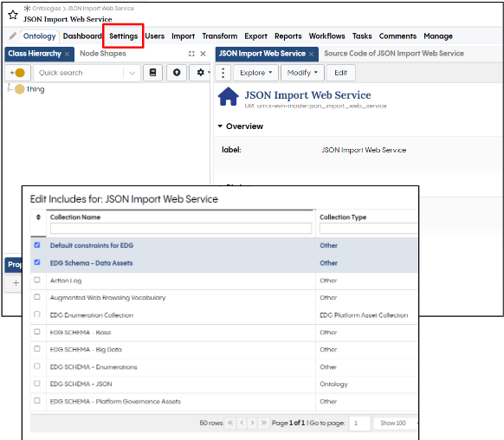Click the book icon button in Class Hierarchy toolbar
Screen dimensions: 504x440
tap(152, 73)
